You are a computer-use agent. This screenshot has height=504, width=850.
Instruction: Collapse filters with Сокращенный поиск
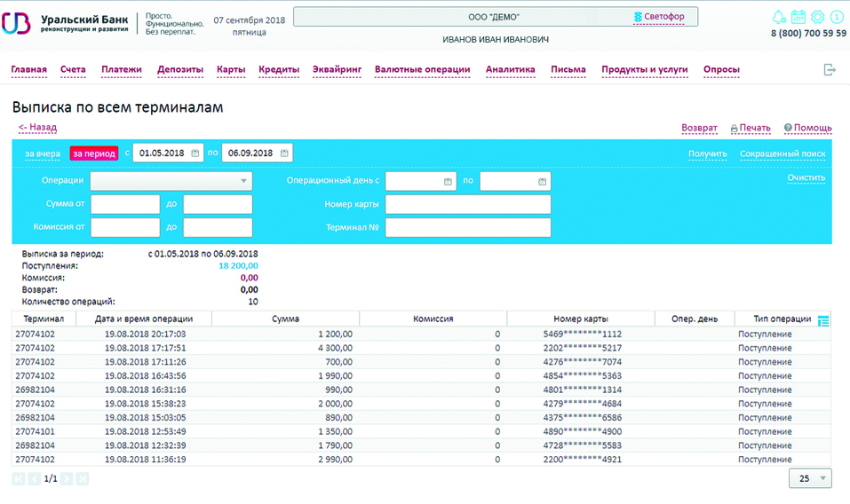(x=782, y=154)
